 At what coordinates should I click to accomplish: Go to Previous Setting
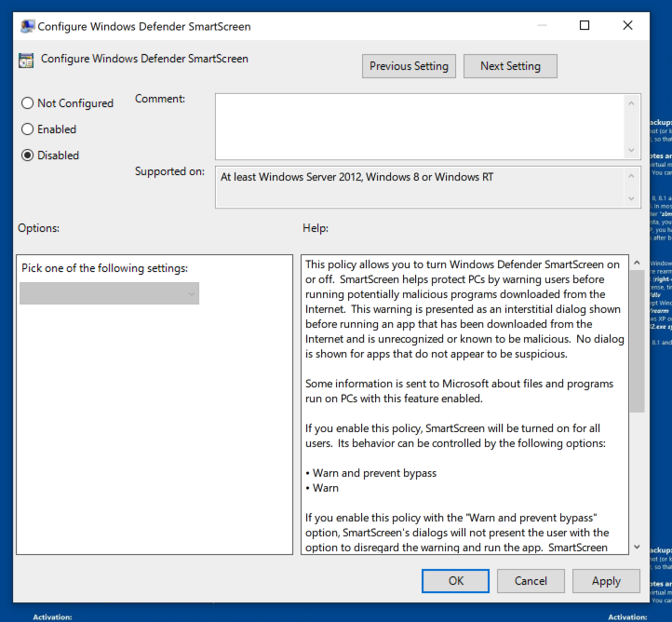tap(409, 66)
